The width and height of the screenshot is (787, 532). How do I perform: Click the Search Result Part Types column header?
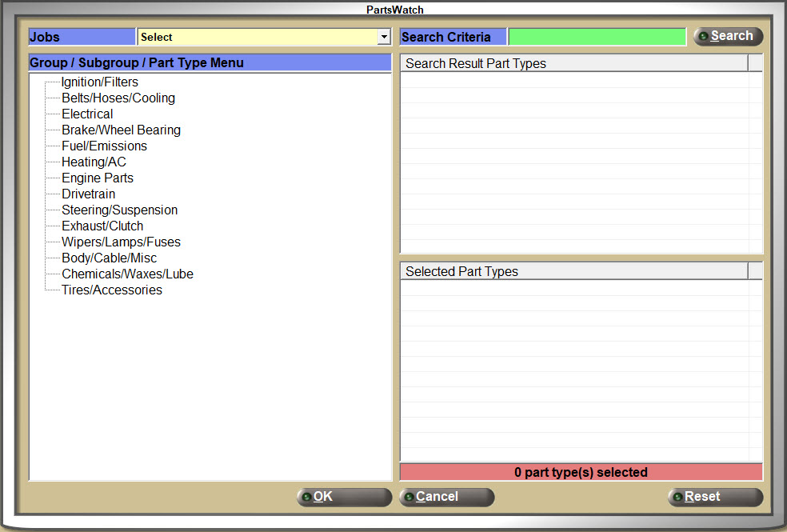(x=573, y=64)
